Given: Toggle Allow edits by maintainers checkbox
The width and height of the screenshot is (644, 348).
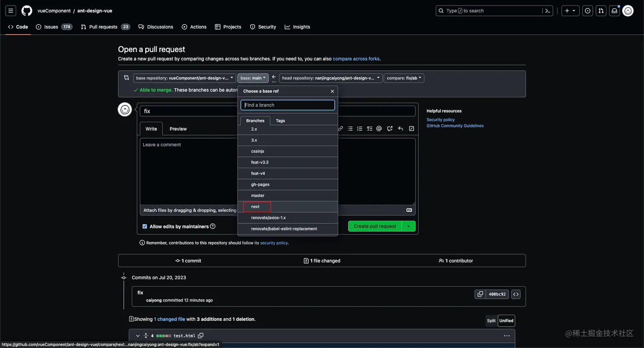Looking at the screenshot, I should tap(145, 227).
